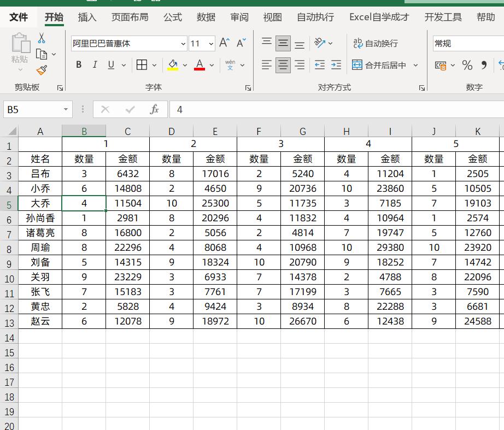
Task: Select the red font color swatch
Action: click(200, 68)
